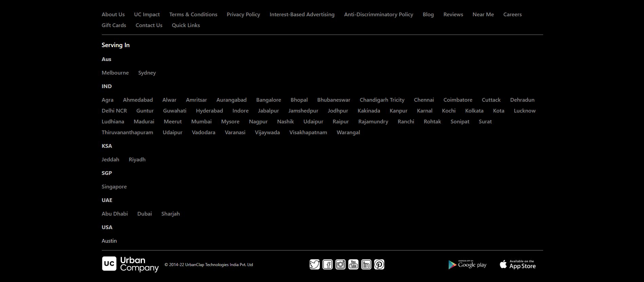This screenshot has width=644, height=282.
Task: Open the Twitter social icon
Action: coord(315,264)
